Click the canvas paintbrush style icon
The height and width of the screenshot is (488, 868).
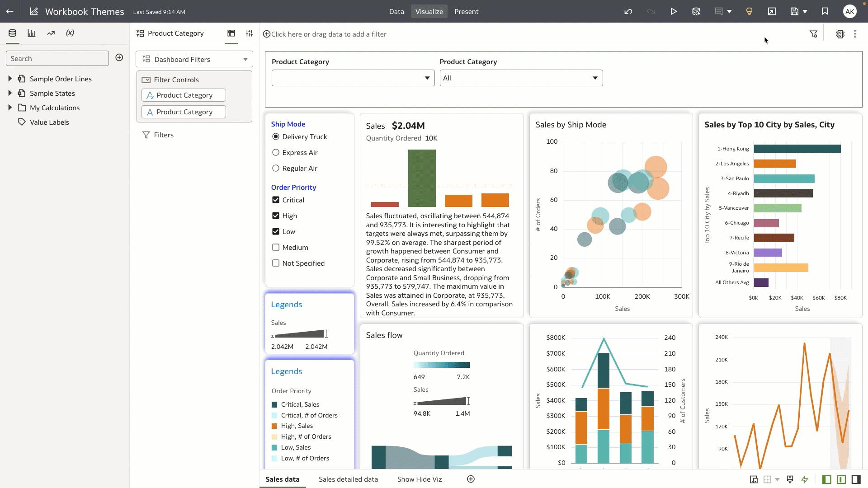[790, 479]
